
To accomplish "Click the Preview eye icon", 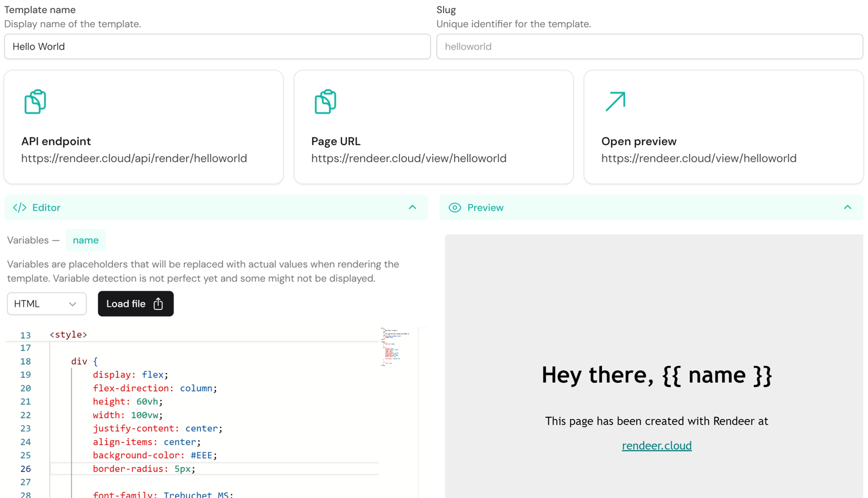I will tap(455, 207).
